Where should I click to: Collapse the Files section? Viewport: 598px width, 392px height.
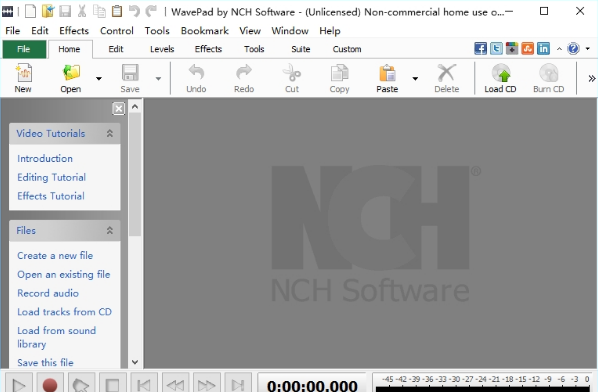(x=109, y=230)
